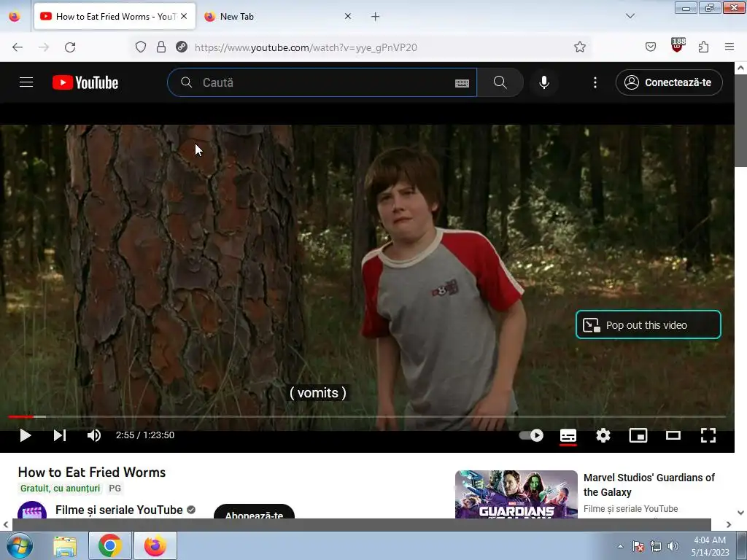This screenshot has width=747, height=560.
Task: Open the Extensions puzzle icon
Action: pos(704,47)
